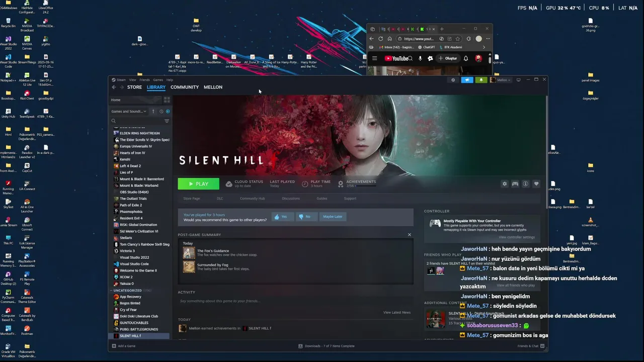Screen dimensions: 644x362
Task: Open the Help menu in Steam
Action: [170, 80]
